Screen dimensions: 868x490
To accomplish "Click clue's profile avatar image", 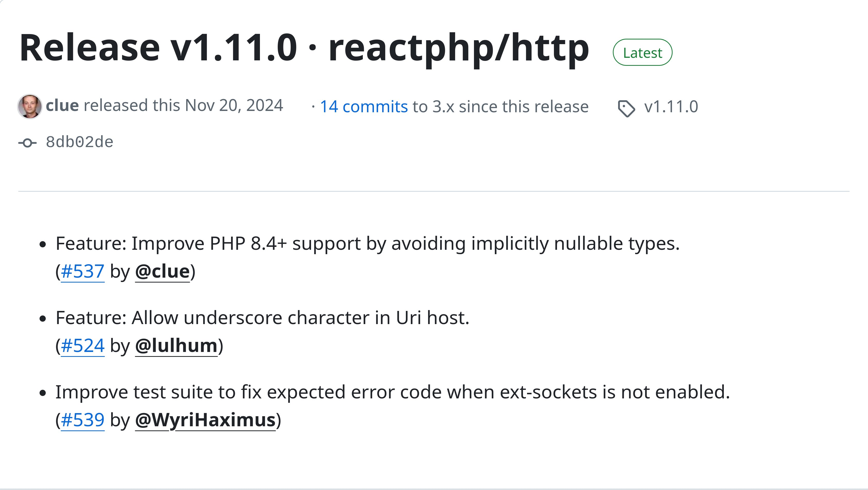I will (30, 106).
